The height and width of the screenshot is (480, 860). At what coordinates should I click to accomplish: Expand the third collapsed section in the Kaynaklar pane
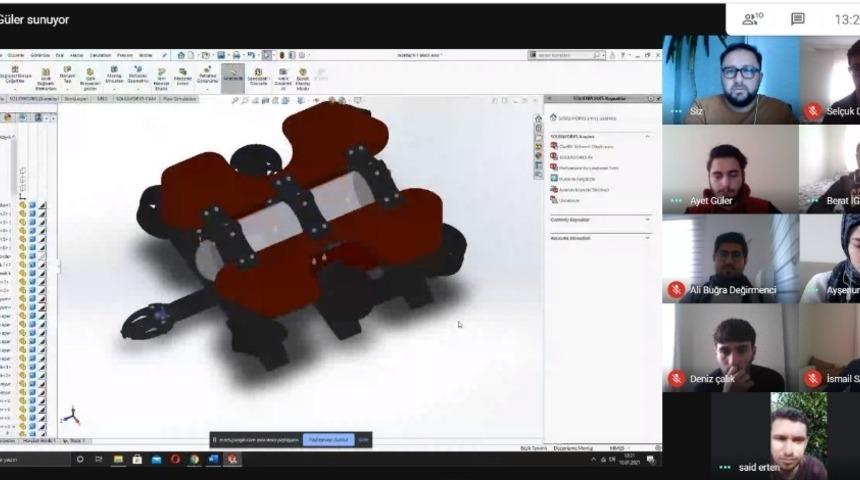point(647,237)
